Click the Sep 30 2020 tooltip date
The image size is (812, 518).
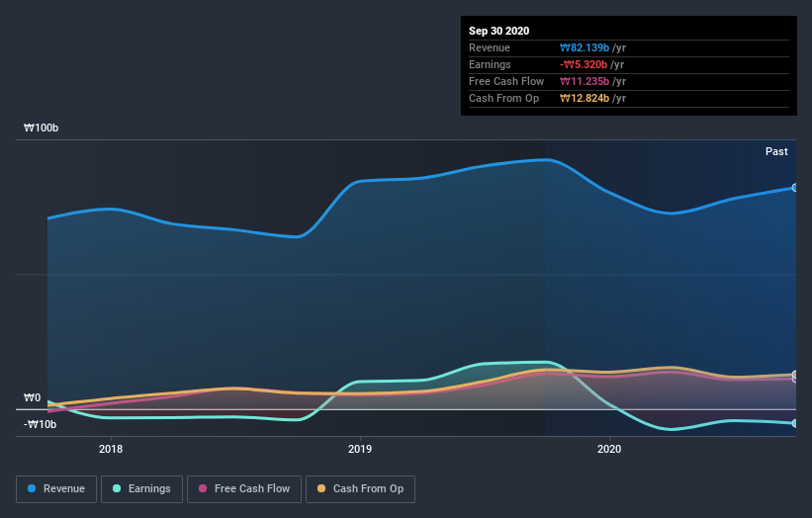pyautogui.click(x=498, y=31)
